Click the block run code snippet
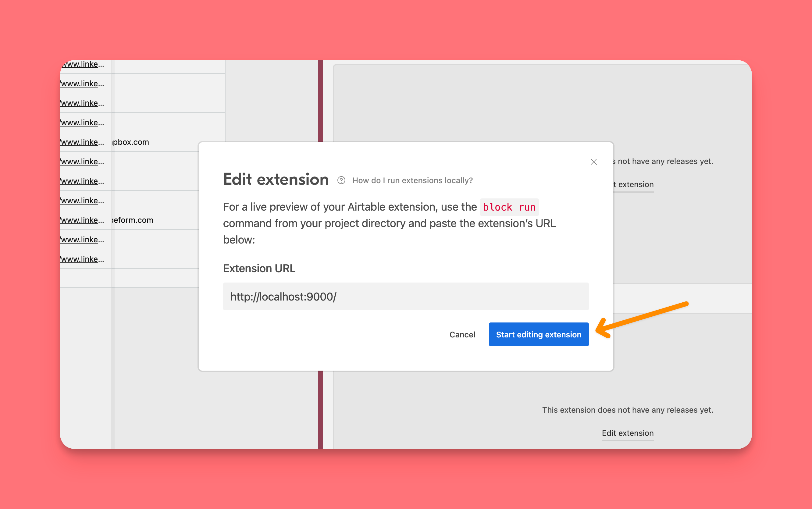The height and width of the screenshot is (509, 812). point(509,207)
